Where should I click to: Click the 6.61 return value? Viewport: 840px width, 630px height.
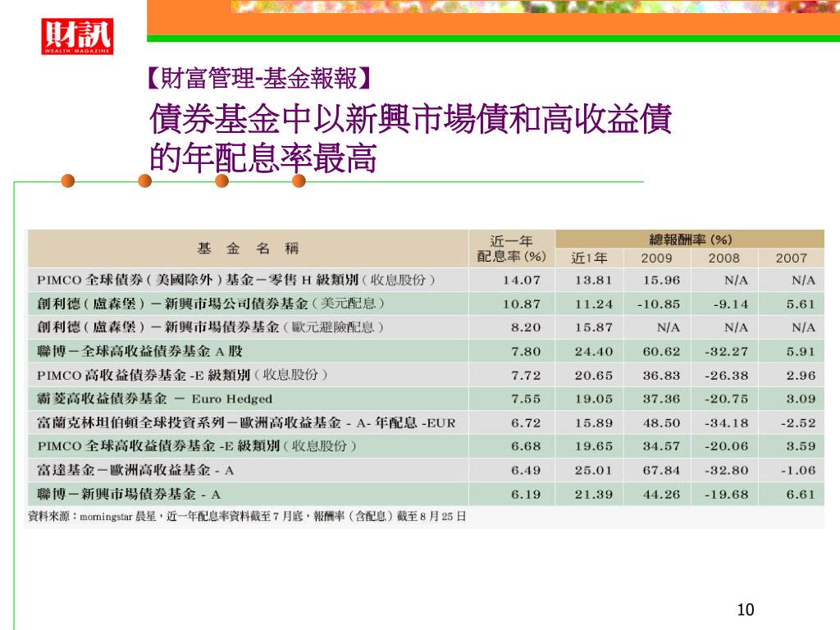(x=801, y=494)
